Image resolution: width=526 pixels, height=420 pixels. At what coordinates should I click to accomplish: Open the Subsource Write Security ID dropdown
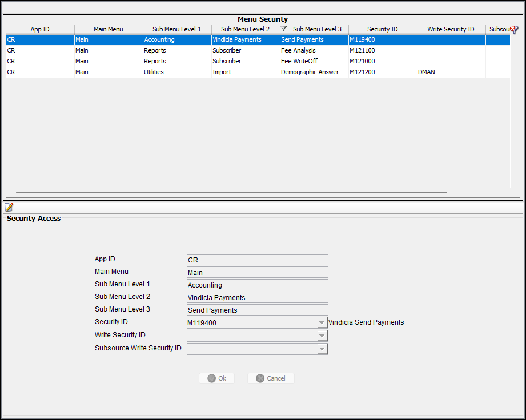322,349
